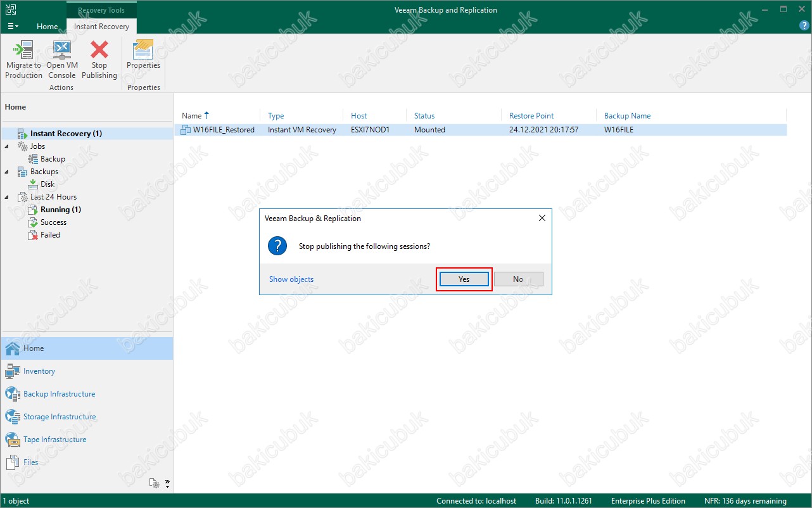Open the Tape Infrastructure view
This screenshot has height=508, width=812.
coord(86,440)
